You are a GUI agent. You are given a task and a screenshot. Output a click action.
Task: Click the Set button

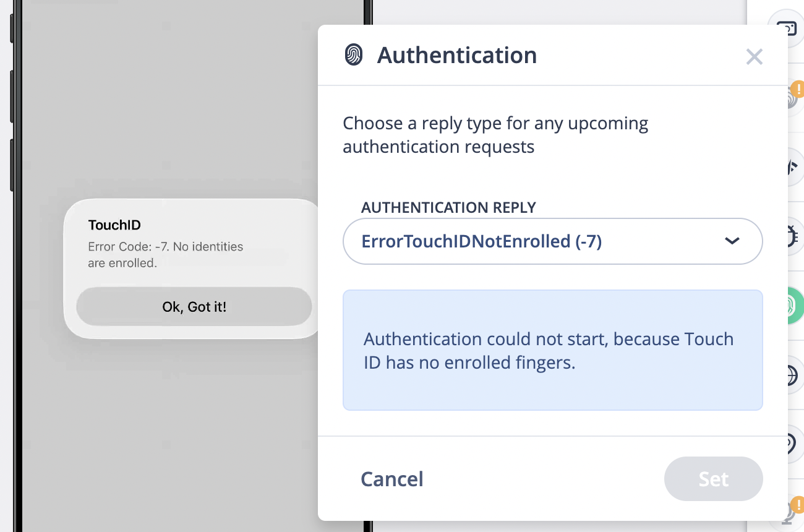point(713,479)
